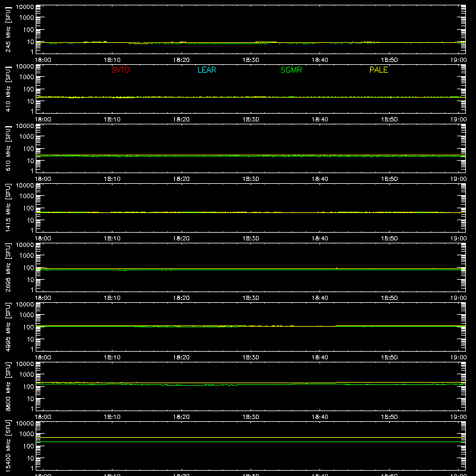The image size is (476, 476).
Task: Click the 1000 tick label on 15400 MHz axis
Action: (x=27, y=434)
